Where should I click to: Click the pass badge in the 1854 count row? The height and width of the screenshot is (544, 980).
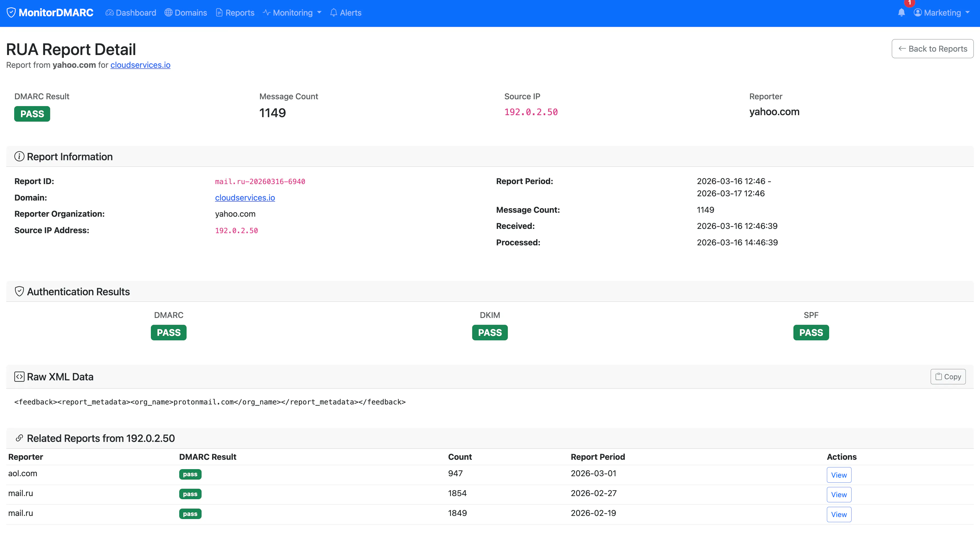pyautogui.click(x=190, y=494)
